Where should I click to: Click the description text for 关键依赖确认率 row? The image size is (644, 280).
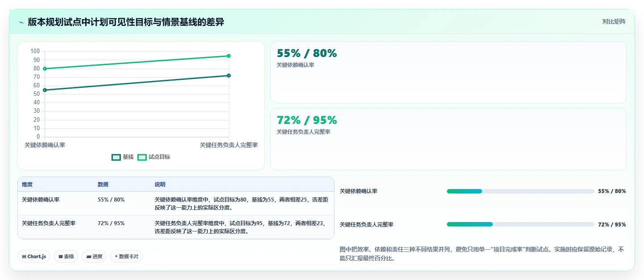pyautogui.click(x=242, y=204)
